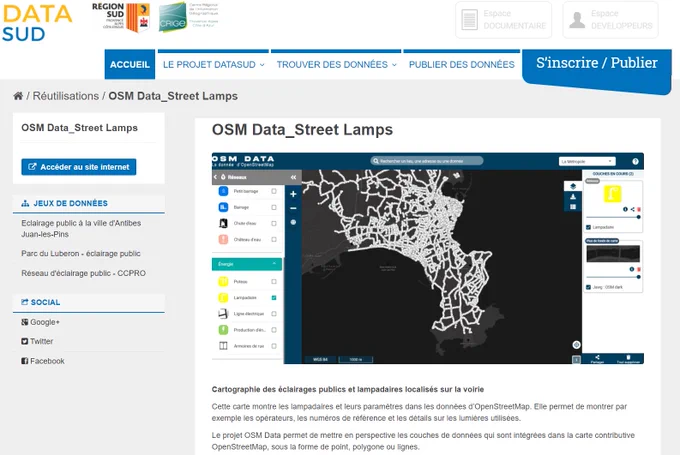The height and width of the screenshot is (455, 680).
Task: Share on Facebook
Action: 43,361
